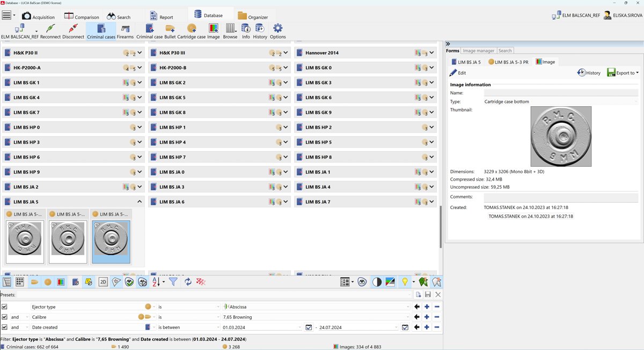Image resolution: width=644 pixels, height=350 pixels.
Task: Disable the Date created filter checkbox
Action: coord(4,327)
